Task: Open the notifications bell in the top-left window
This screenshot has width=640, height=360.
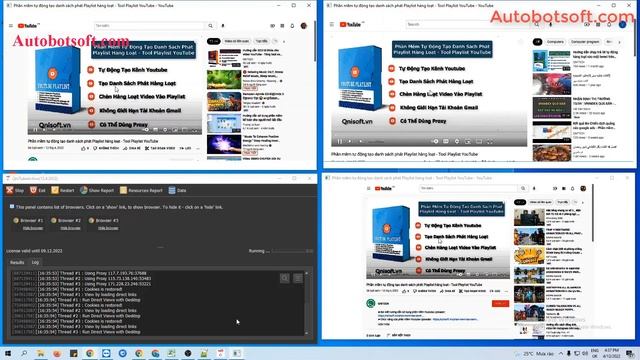Action: [x=292, y=26]
